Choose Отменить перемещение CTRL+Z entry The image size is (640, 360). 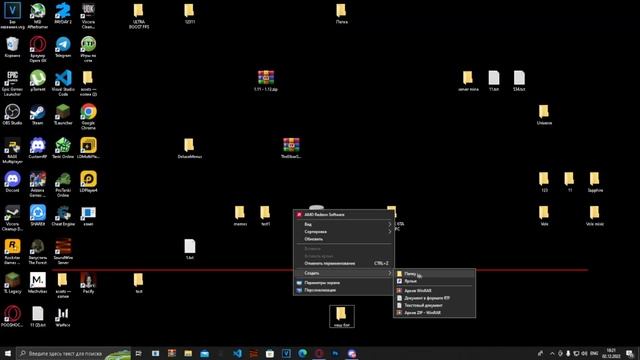(343, 263)
